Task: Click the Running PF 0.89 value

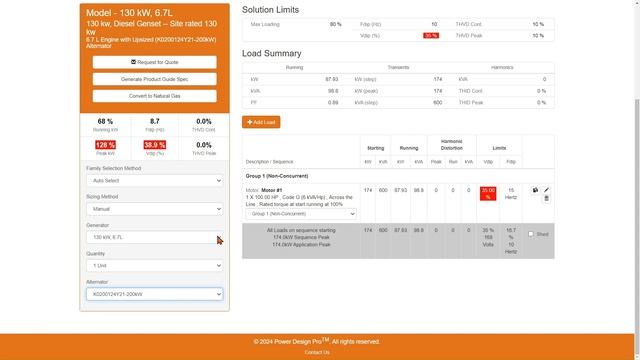Action: point(333,102)
